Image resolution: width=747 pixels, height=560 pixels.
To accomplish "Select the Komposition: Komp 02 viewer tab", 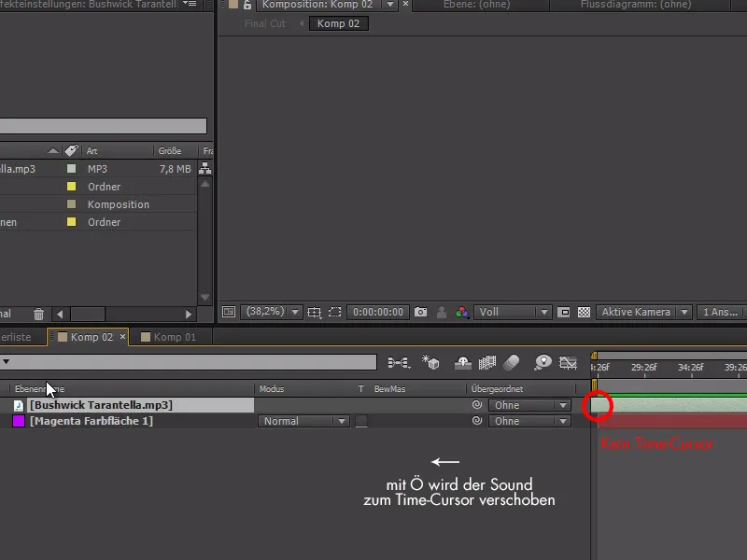I will pos(317,5).
